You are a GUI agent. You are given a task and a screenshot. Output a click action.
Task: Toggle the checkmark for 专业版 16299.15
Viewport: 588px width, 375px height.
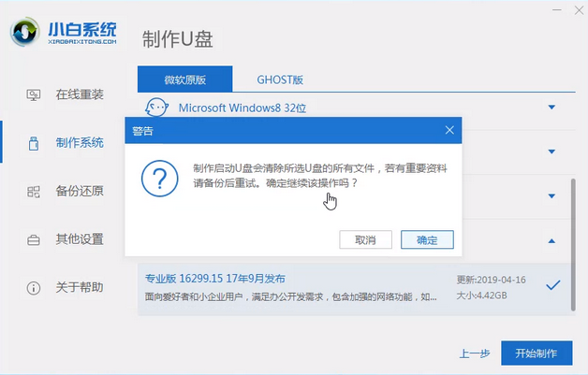553,285
